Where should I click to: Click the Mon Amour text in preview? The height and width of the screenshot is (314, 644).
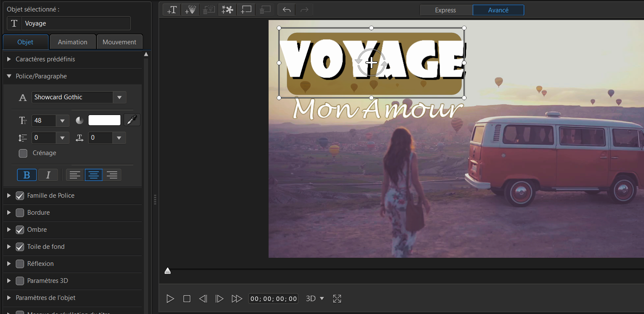coord(378,109)
